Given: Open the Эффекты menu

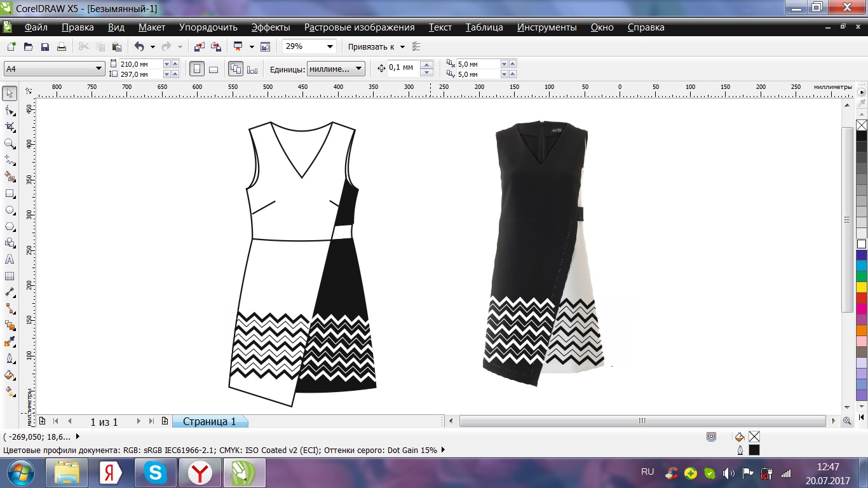Looking at the screenshot, I should (270, 27).
